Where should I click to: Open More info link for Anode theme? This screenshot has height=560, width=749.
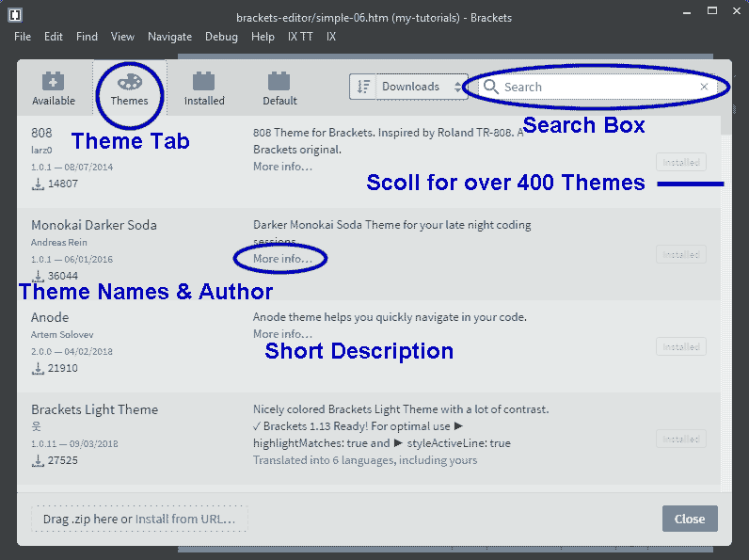tap(282, 333)
